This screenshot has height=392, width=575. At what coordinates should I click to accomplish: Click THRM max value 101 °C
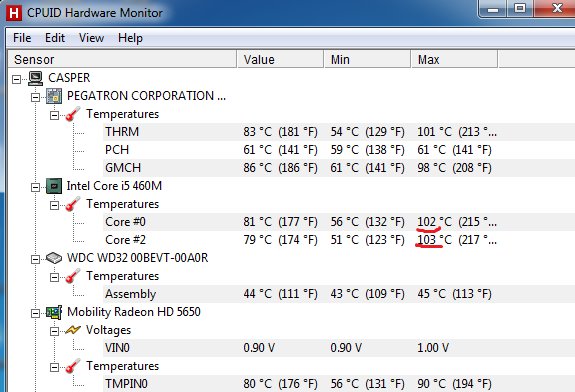457,132
